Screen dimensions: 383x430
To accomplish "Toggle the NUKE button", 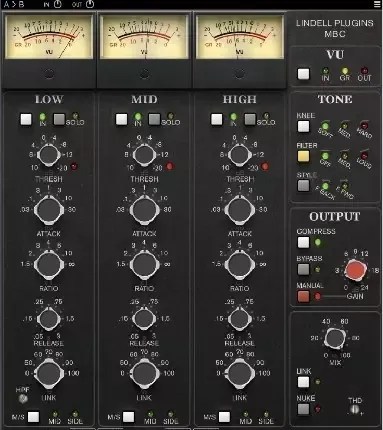I will pyautogui.click(x=303, y=409).
